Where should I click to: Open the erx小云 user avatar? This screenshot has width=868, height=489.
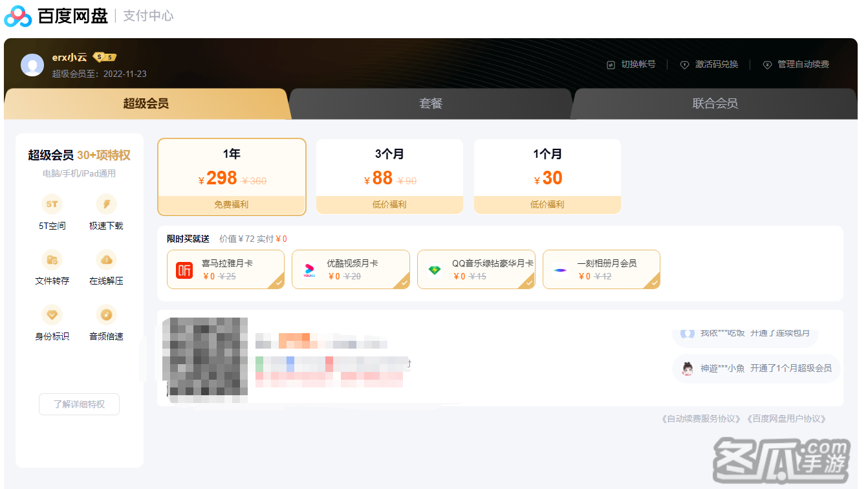click(32, 65)
